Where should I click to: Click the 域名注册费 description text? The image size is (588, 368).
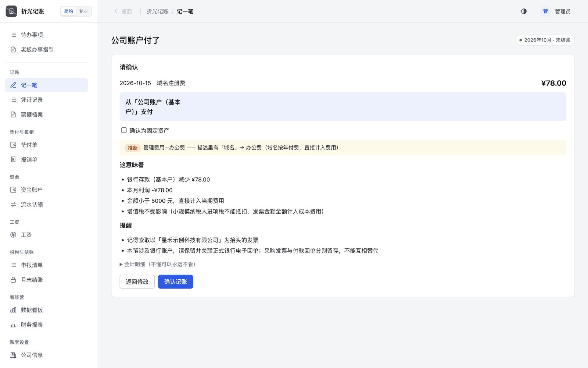[171, 83]
